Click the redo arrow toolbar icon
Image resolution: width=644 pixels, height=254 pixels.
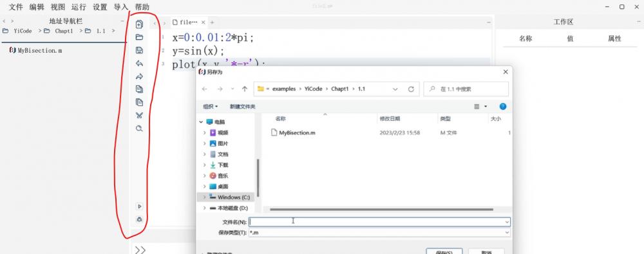click(139, 77)
